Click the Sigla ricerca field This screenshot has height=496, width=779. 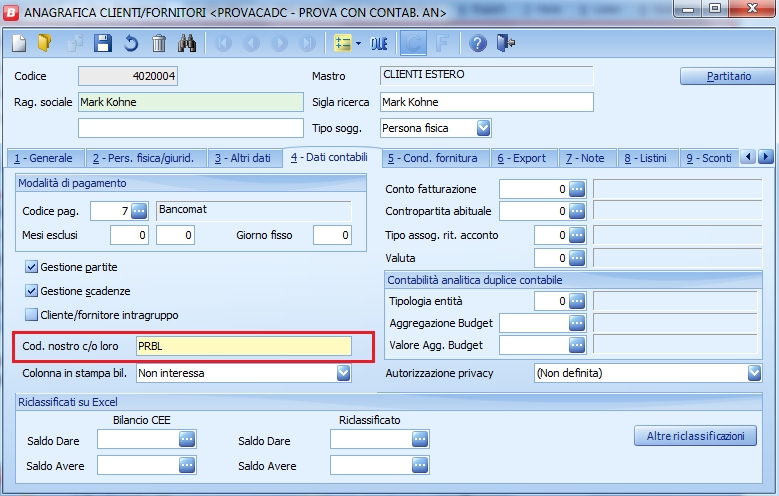(x=487, y=102)
